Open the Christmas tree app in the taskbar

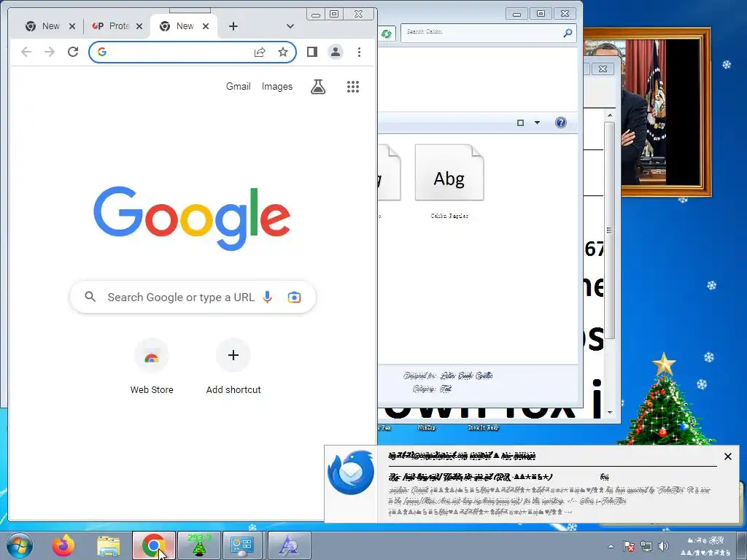tap(198, 545)
